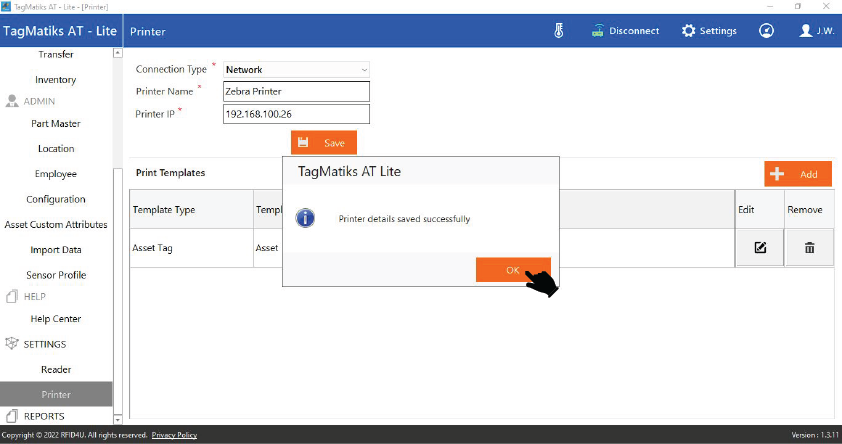Viewport: 842px width, 444px height.
Task: Open Sensor Profile from sidebar
Action: [56, 275]
